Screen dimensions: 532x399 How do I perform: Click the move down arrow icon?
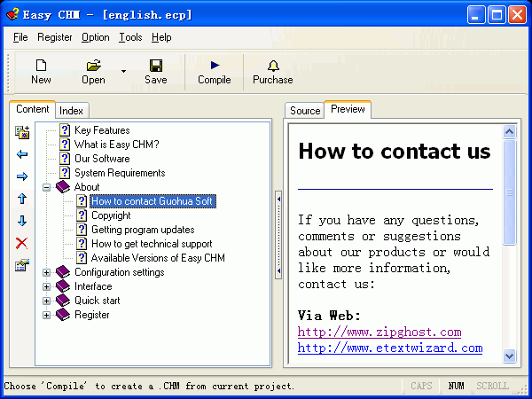tap(22, 221)
